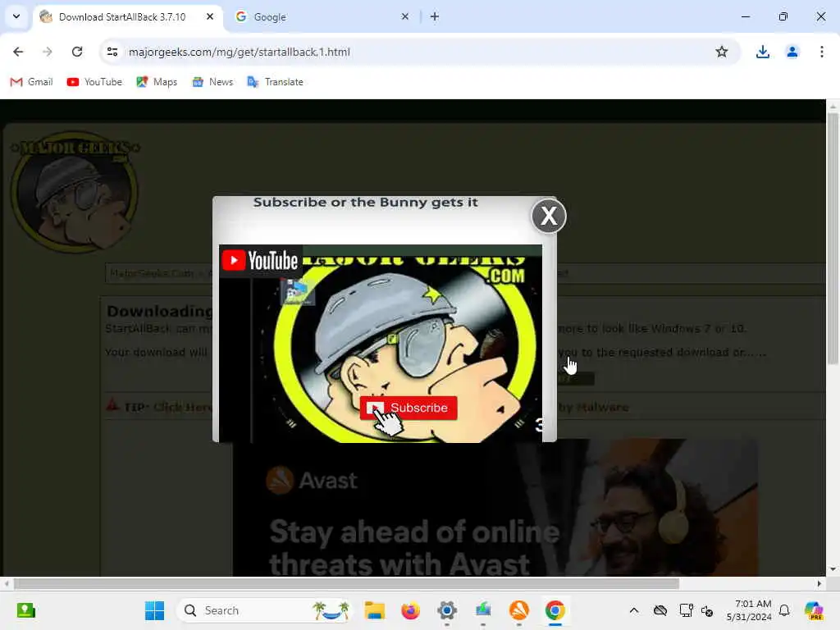Screen dimensions: 840x630
Task: Open the News bookmark
Action: (212, 82)
